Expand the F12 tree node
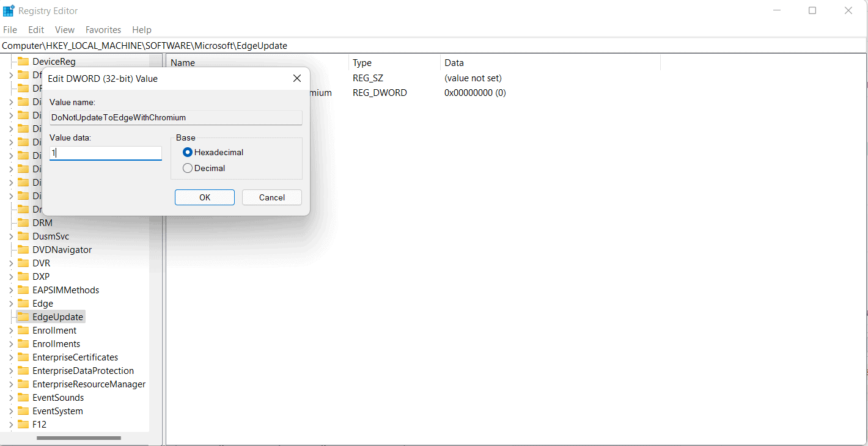Viewport: 868px width, 446px height. click(10, 424)
